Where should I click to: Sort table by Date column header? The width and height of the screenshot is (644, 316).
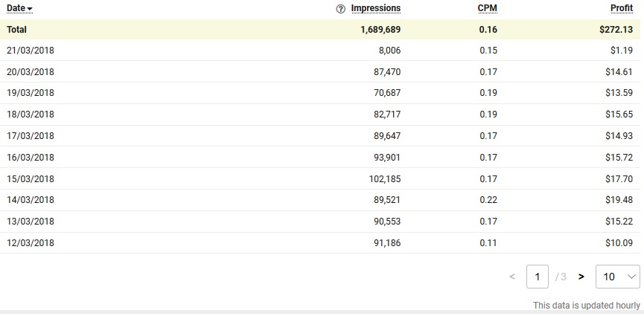pos(19,8)
